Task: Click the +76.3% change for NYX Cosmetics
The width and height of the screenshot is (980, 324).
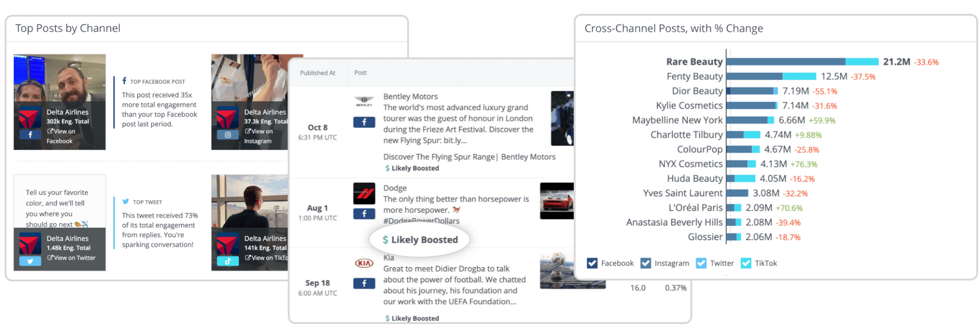Action: coord(804,164)
